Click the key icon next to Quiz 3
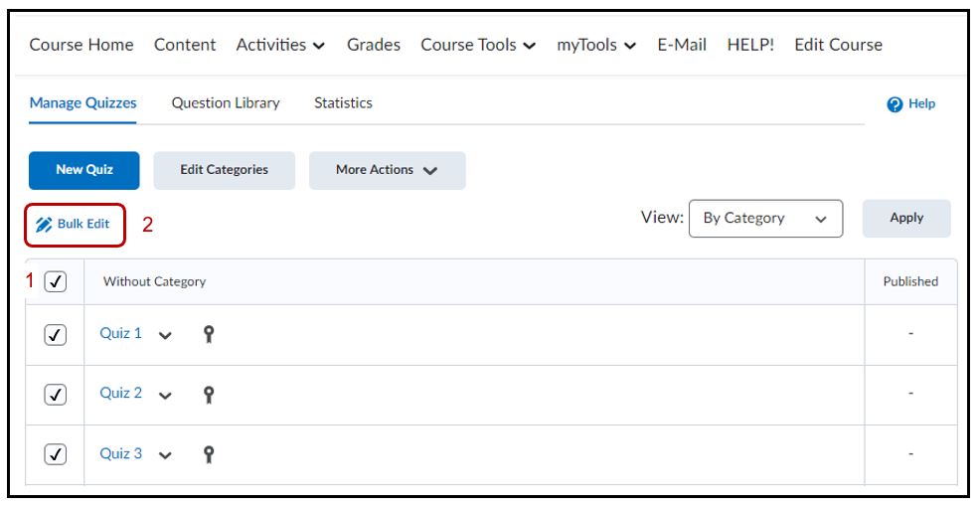 (210, 454)
